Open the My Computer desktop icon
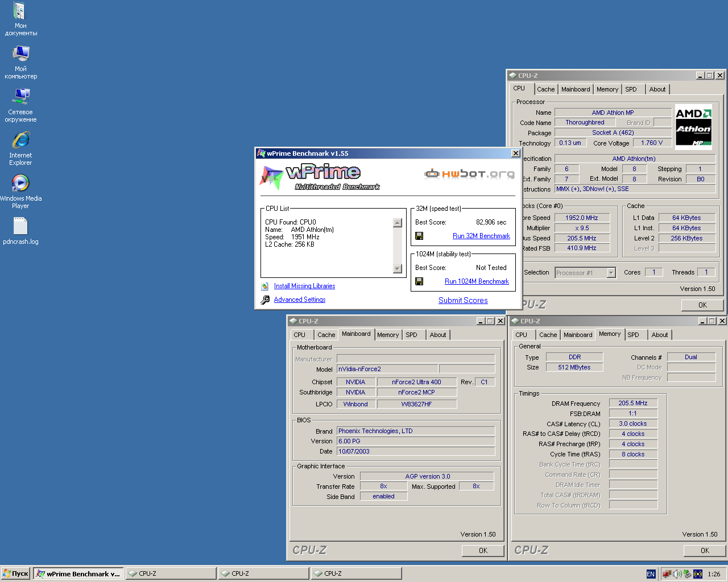This screenshot has width=728, height=582. [x=20, y=63]
